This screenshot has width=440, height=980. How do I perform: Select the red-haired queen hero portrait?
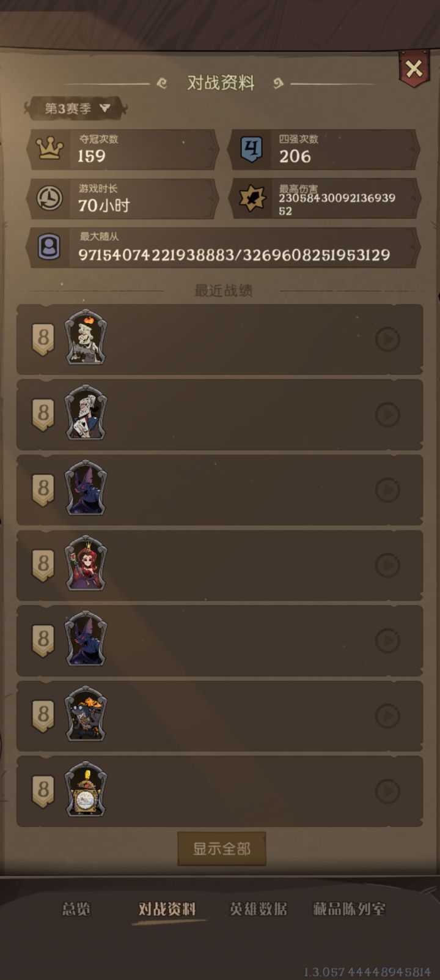86,563
